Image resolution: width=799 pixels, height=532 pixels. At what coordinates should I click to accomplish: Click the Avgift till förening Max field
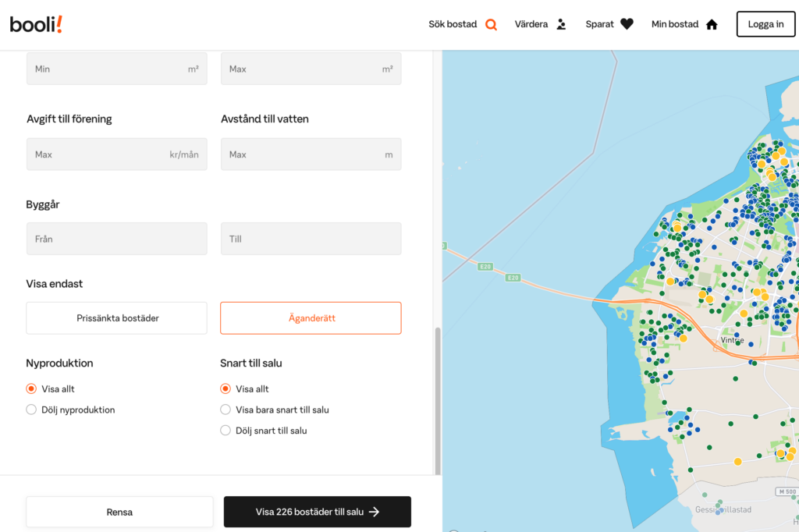pyautogui.click(x=117, y=154)
